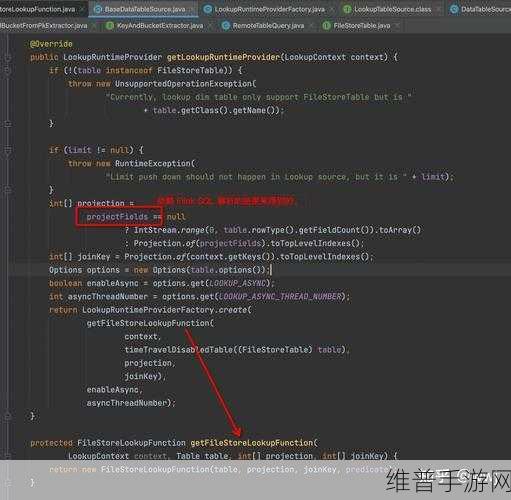The width and height of the screenshot is (511, 500).
Task: Switch to the DataTableSource tab
Action: click(486, 9)
